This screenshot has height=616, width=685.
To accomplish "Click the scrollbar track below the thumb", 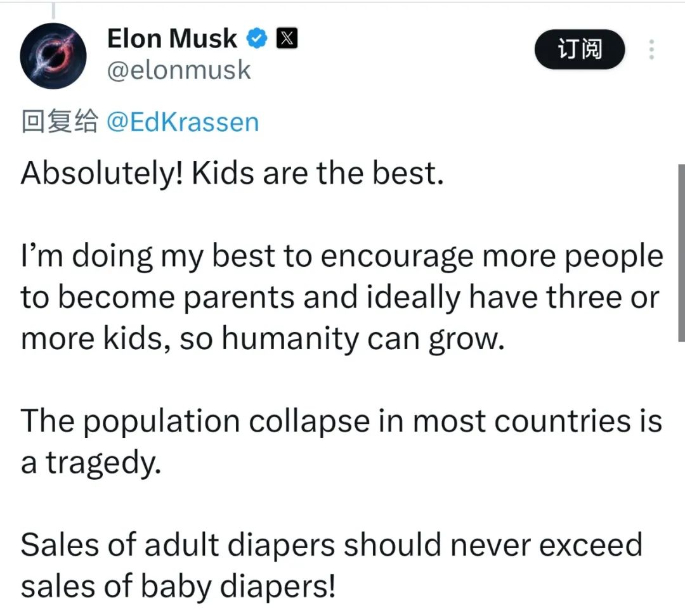I will 681,476.
